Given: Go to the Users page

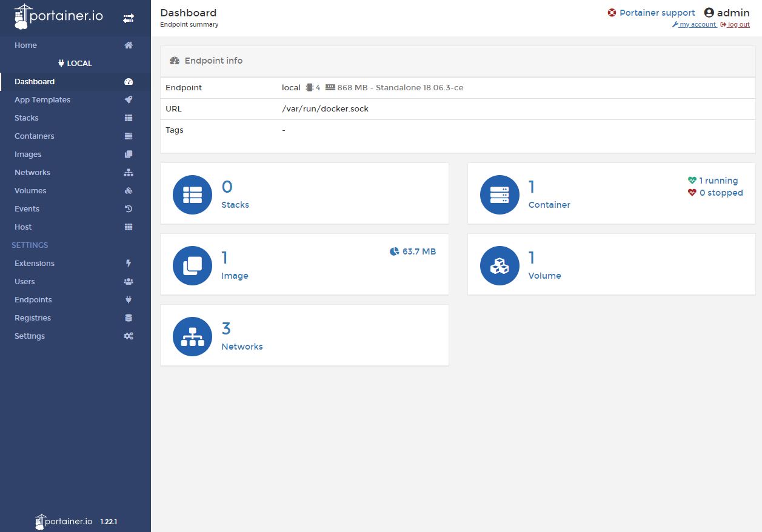Looking at the screenshot, I should 25,282.
